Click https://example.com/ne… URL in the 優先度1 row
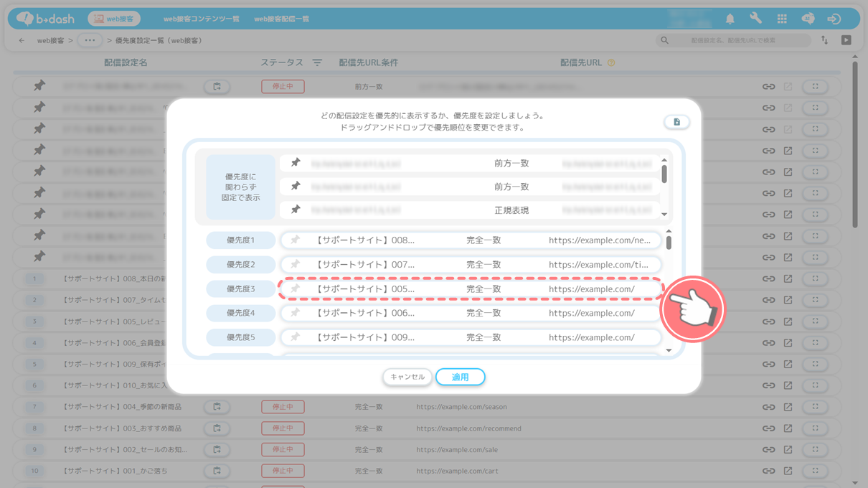The width and height of the screenshot is (868, 488). coord(600,240)
